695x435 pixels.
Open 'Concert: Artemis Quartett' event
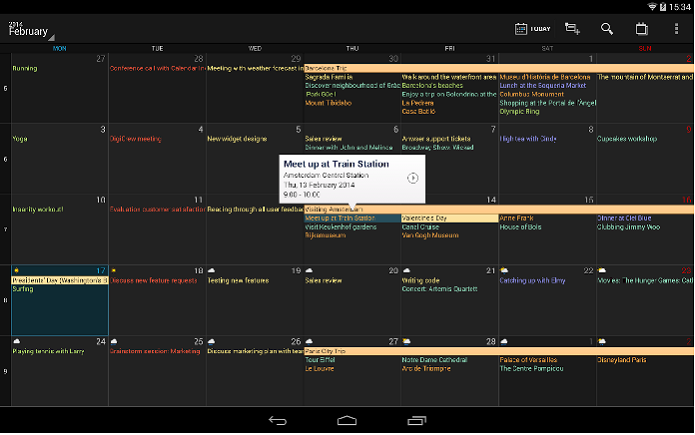440,289
